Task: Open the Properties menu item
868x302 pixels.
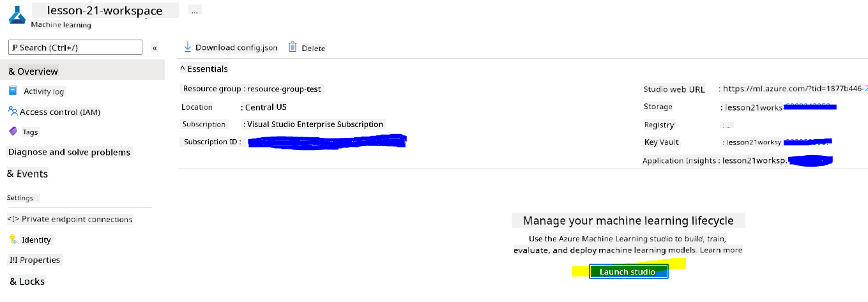Action: click(x=34, y=260)
